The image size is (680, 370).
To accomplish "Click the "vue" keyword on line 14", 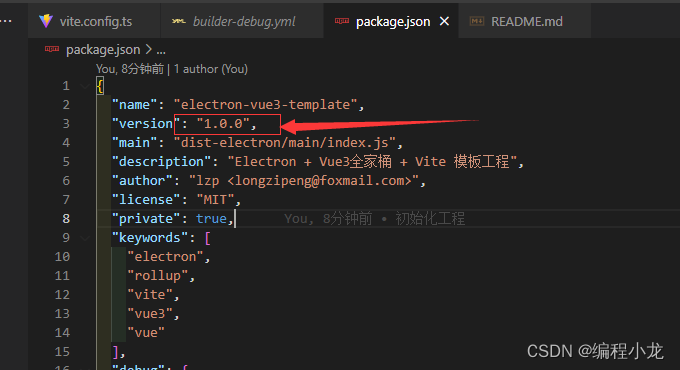I will coord(146,333).
